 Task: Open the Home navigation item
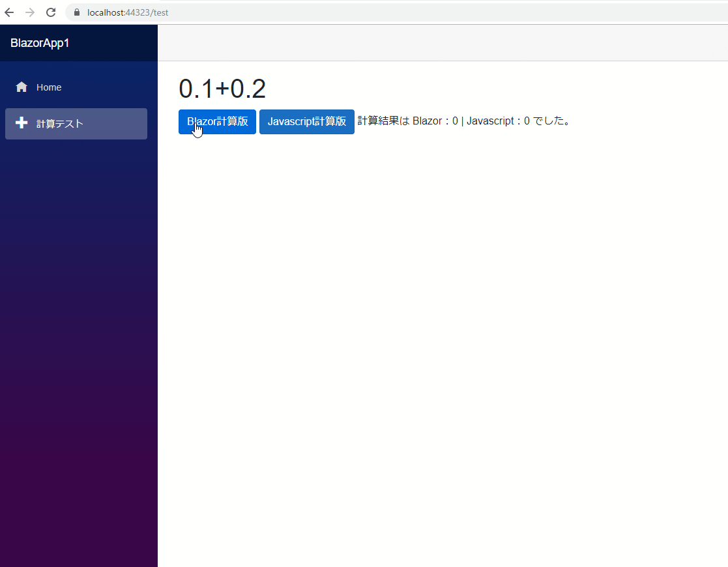pos(76,87)
